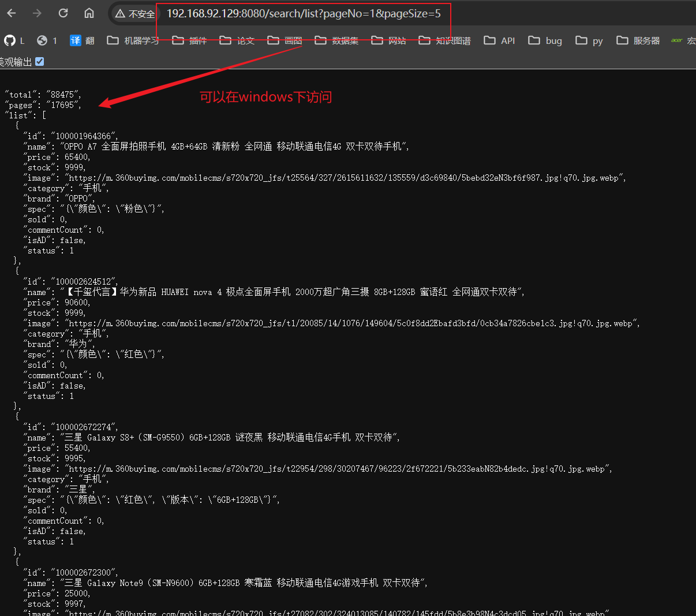
Task: Click the "pages": "17695" line
Action: 43,105
